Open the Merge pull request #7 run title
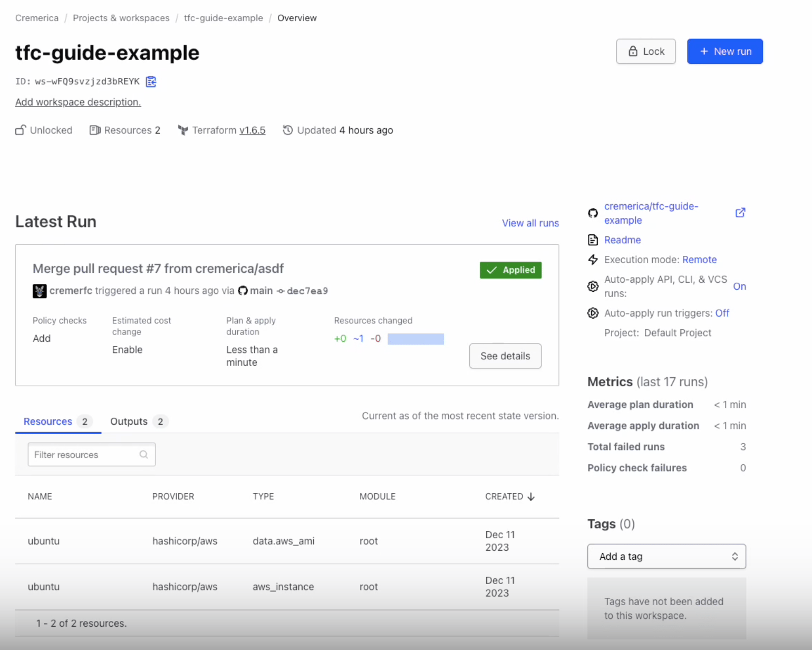Screen dimensions: 812x650 pos(158,269)
